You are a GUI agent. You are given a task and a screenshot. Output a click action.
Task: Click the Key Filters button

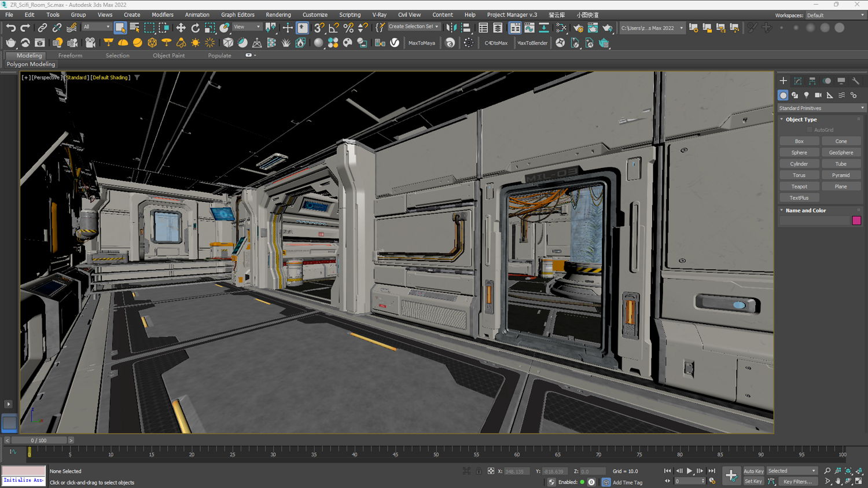coord(797,482)
